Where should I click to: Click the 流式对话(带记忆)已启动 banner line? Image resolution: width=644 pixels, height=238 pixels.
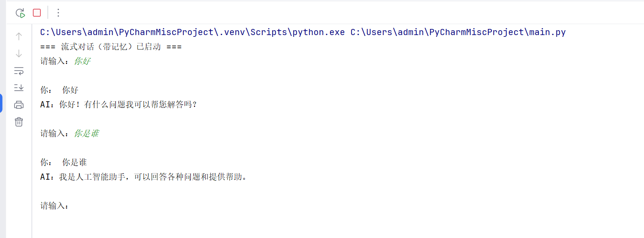tap(111, 47)
